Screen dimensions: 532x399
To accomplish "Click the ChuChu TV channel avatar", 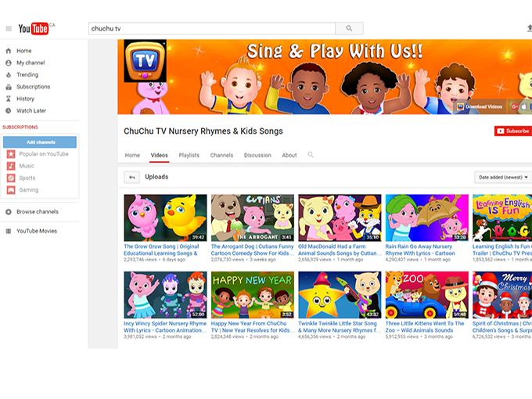I will (146, 61).
